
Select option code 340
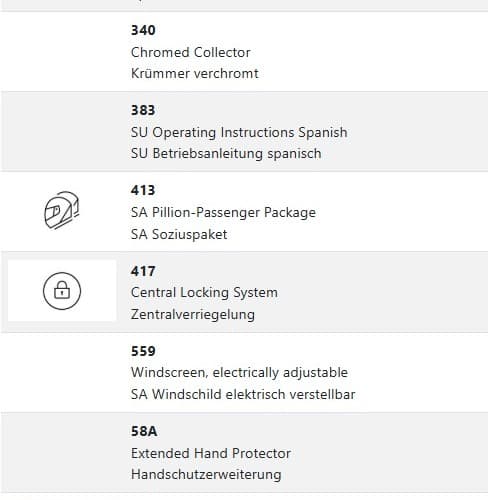click(143, 30)
